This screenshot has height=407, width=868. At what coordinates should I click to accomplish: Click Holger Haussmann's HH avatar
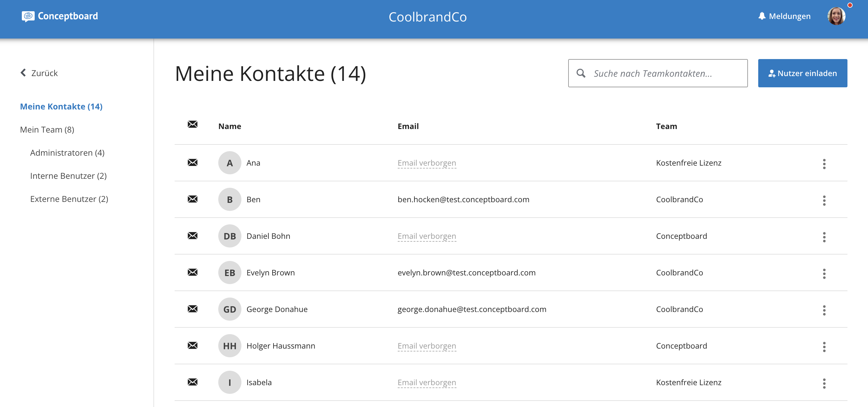[230, 346]
